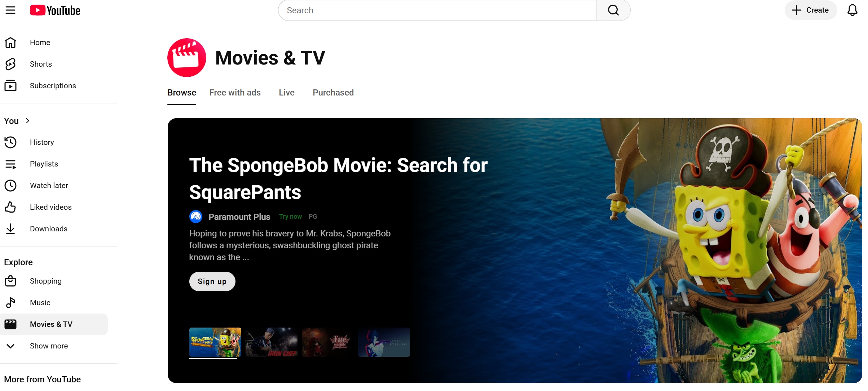Open YouTube Music from Explore
The width and height of the screenshot is (868, 391).
(40, 302)
